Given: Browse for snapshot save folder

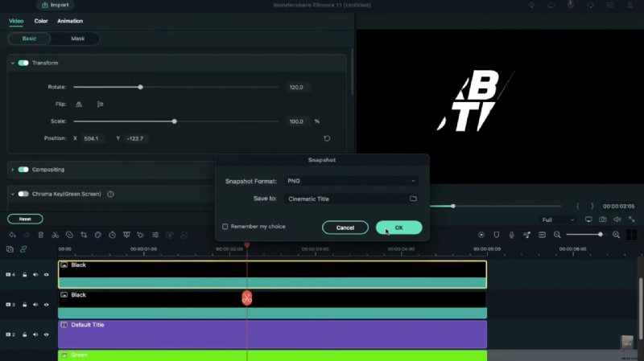Looking at the screenshot, I should [x=413, y=199].
